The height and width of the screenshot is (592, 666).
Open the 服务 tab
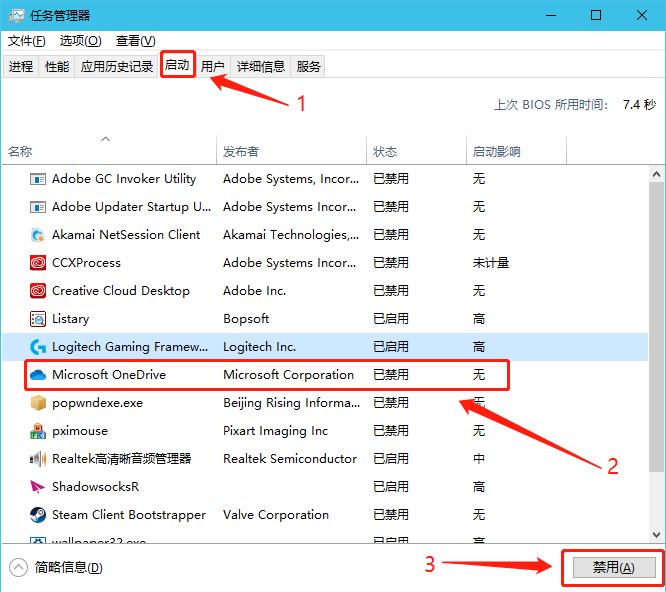click(x=308, y=67)
